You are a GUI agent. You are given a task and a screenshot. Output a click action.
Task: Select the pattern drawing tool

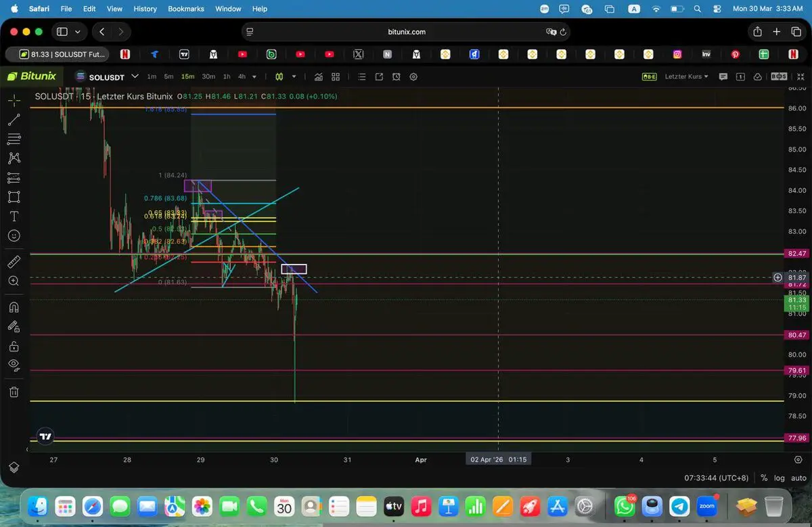14,158
